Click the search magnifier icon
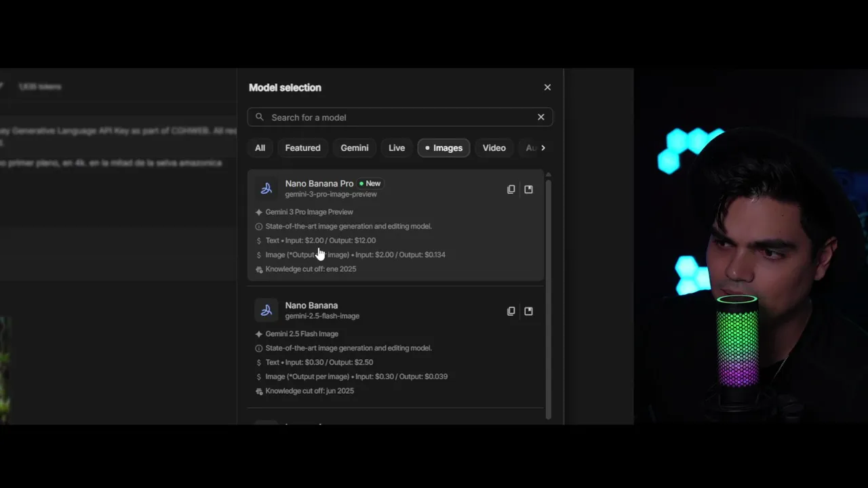868x488 pixels. (260, 117)
